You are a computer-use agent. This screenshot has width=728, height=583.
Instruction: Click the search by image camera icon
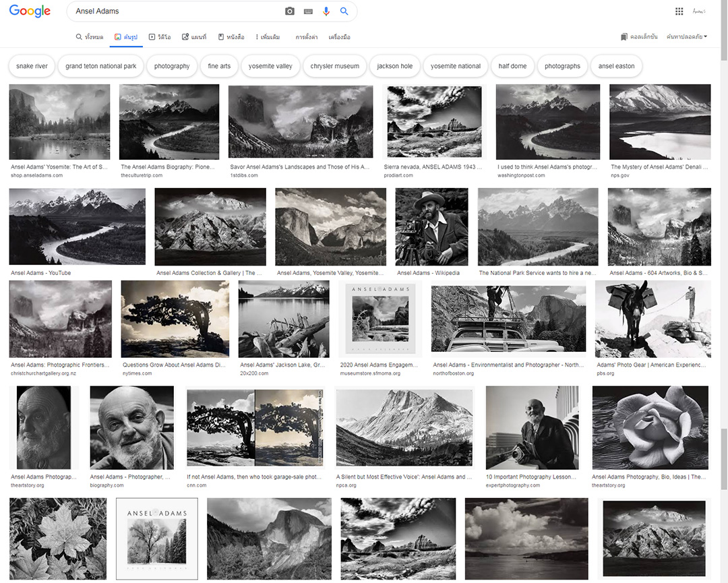coord(290,11)
